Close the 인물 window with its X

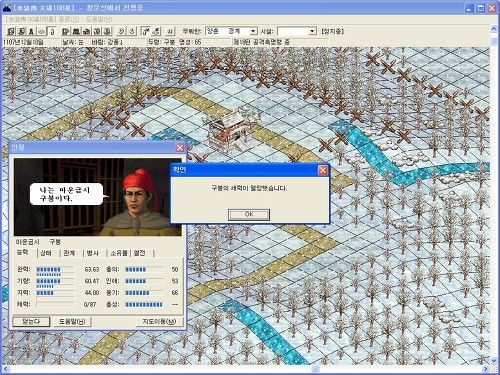(180, 147)
